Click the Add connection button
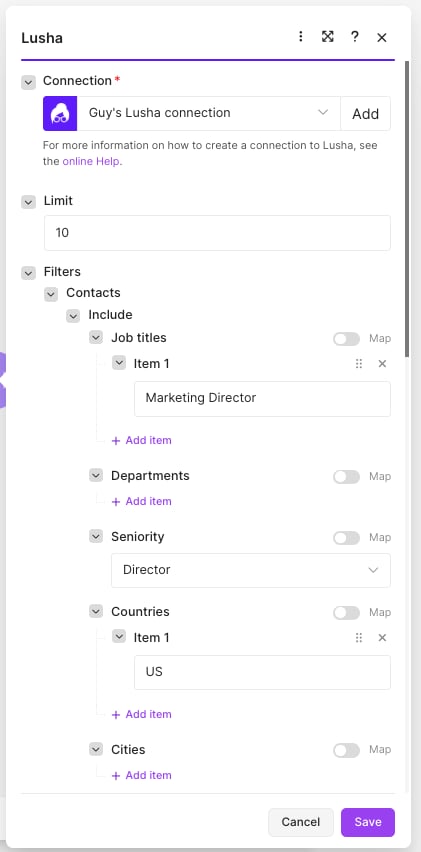 point(365,114)
